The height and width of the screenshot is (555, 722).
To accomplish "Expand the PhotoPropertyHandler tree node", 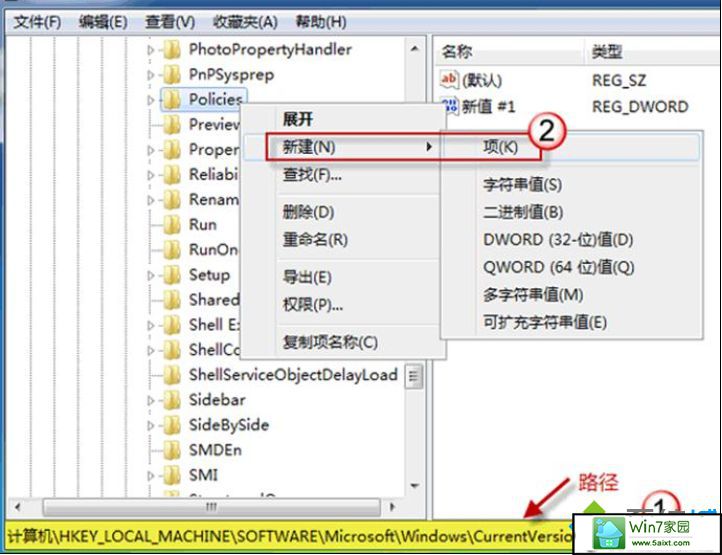I will click(151, 49).
